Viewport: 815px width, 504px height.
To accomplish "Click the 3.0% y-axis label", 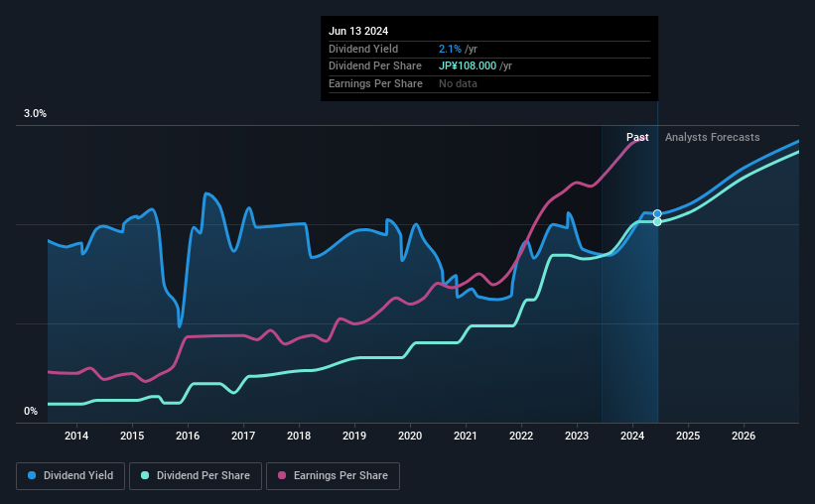I will [x=35, y=114].
